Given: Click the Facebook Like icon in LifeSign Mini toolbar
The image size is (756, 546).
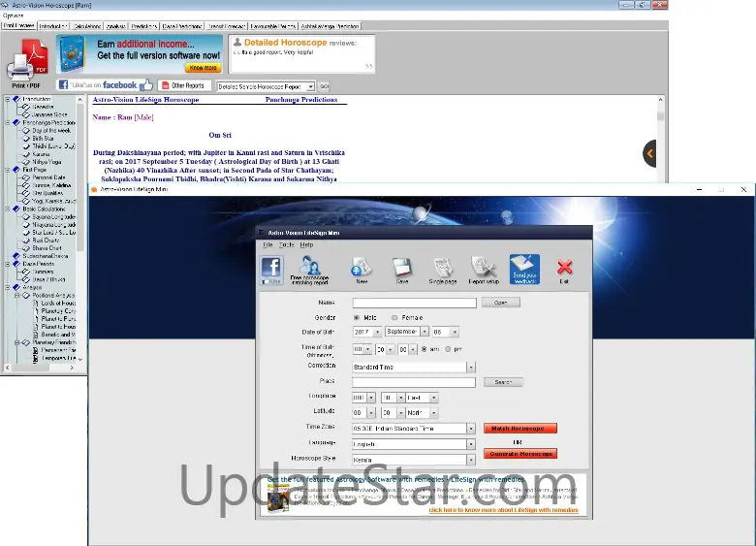Looking at the screenshot, I should pos(271,271).
